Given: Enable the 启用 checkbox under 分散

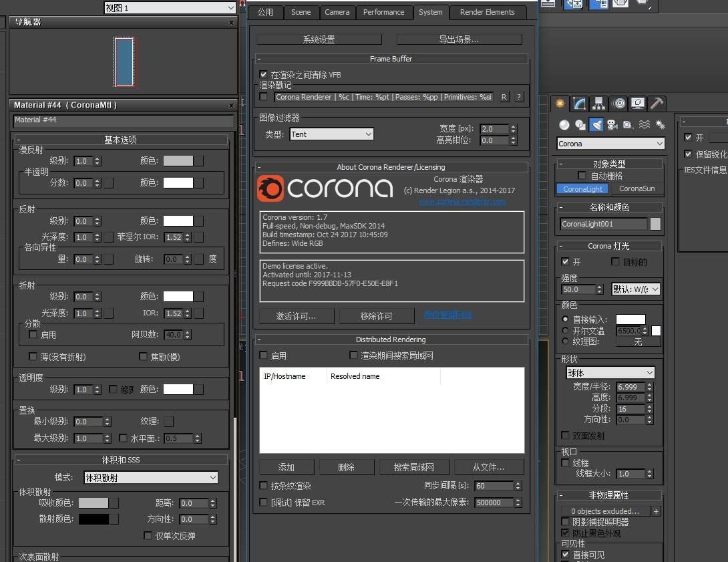Looking at the screenshot, I should [33, 334].
